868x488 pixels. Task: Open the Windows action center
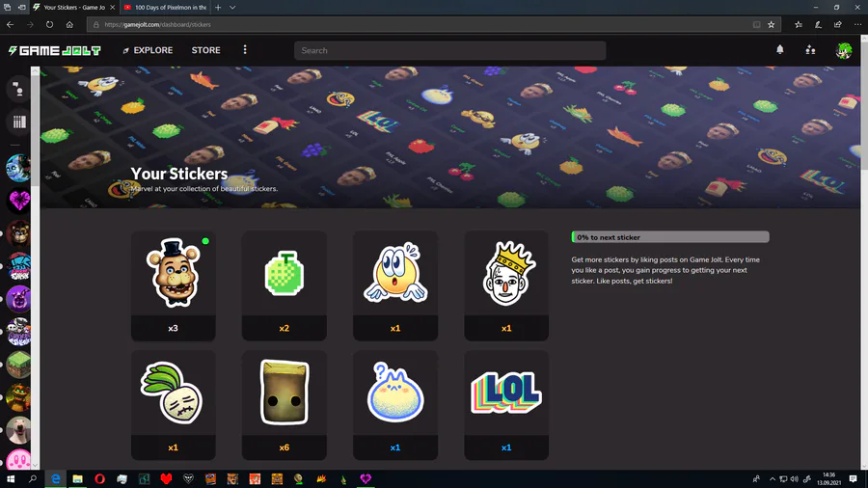(x=854, y=479)
